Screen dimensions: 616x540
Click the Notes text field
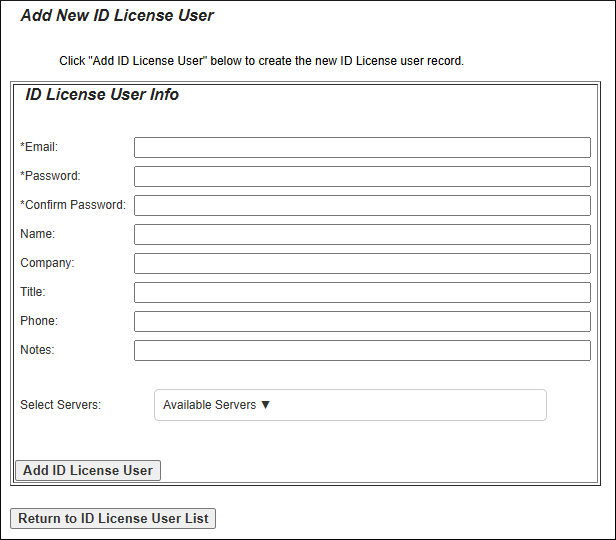pyautogui.click(x=362, y=350)
